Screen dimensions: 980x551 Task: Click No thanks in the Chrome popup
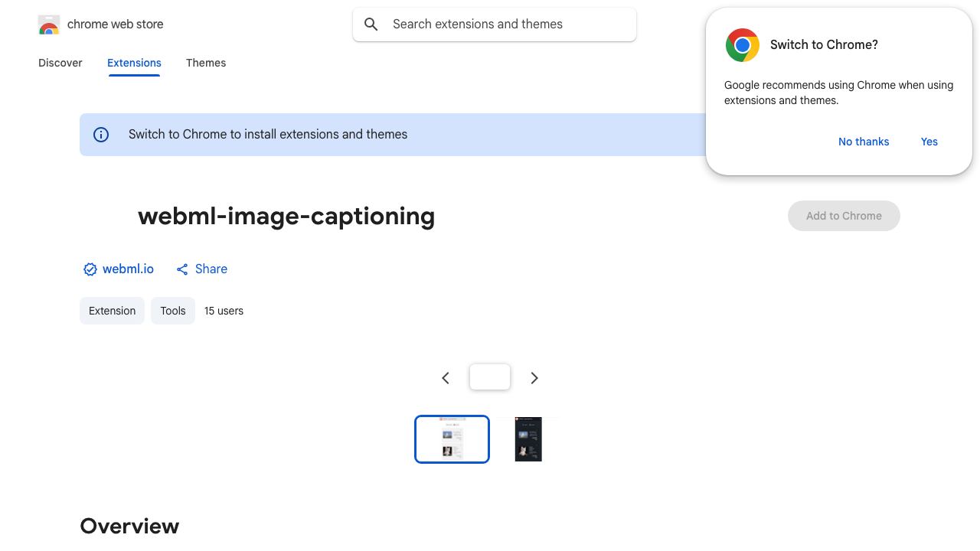point(864,142)
